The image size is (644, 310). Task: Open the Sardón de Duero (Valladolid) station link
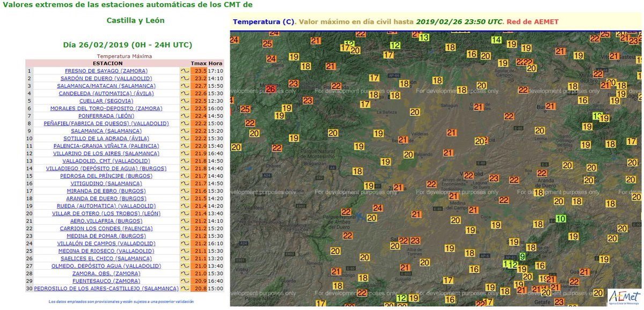pos(106,78)
